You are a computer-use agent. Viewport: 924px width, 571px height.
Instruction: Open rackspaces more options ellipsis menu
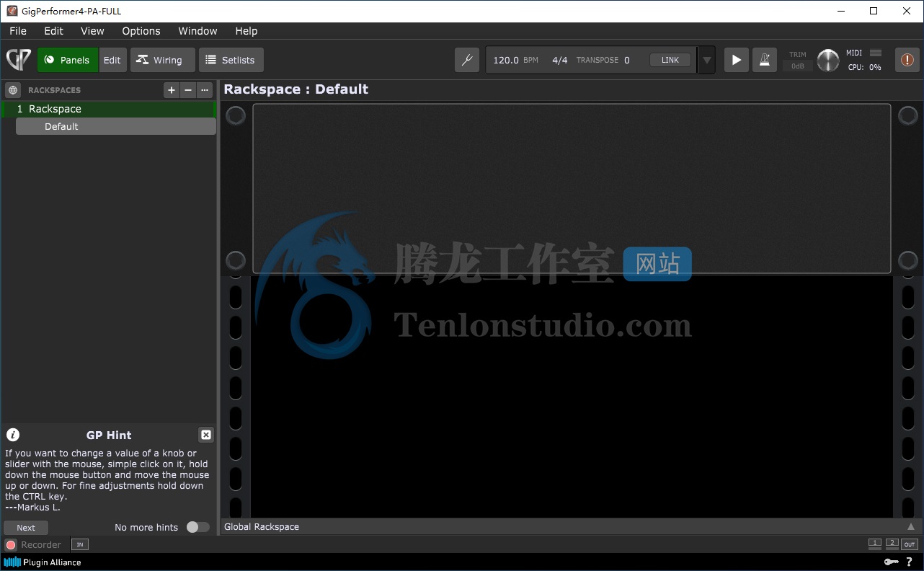point(205,90)
